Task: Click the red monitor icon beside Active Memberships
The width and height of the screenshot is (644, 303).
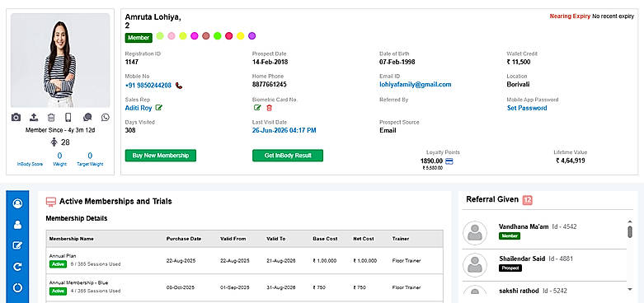Action: coord(51,202)
